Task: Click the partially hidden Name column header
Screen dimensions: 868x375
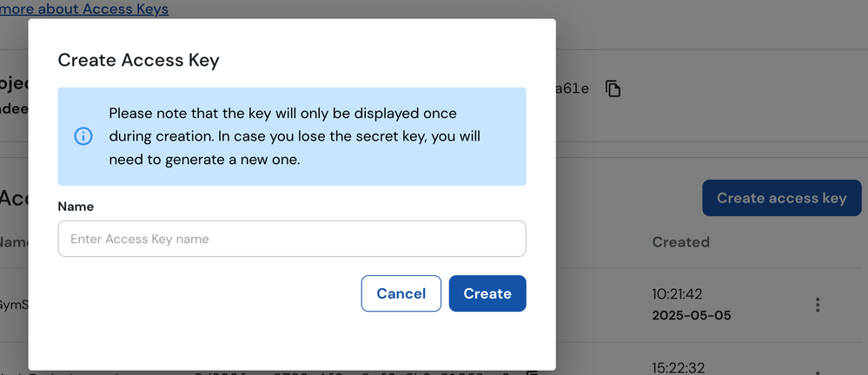Action: [x=13, y=241]
